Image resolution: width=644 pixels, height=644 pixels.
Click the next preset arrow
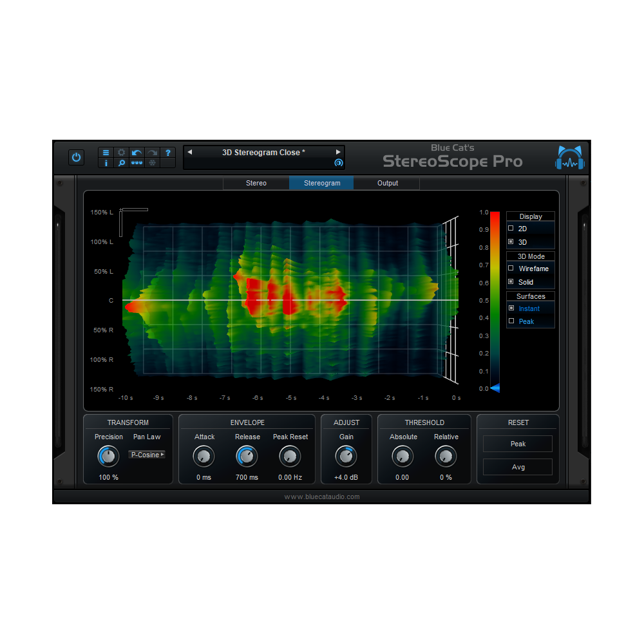click(x=337, y=151)
